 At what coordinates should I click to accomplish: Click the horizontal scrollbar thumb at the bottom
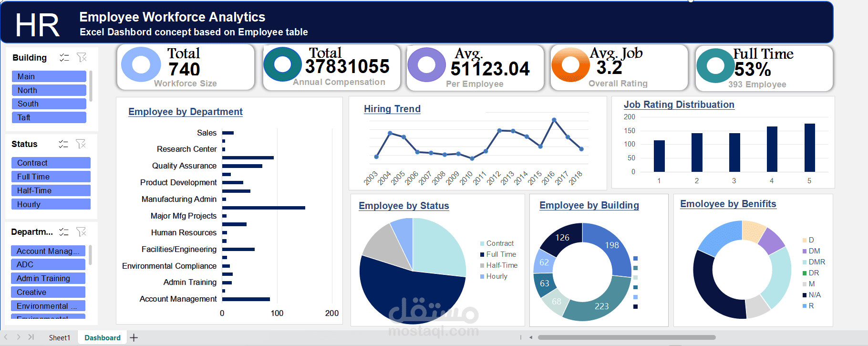pos(627,337)
